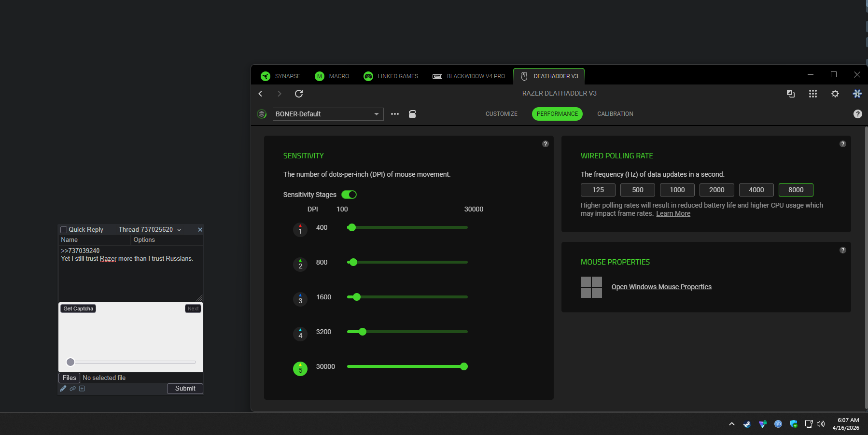Click the plus-box icon in Quick Reply
Image resolution: width=868 pixels, height=435 pixels.
82,389
